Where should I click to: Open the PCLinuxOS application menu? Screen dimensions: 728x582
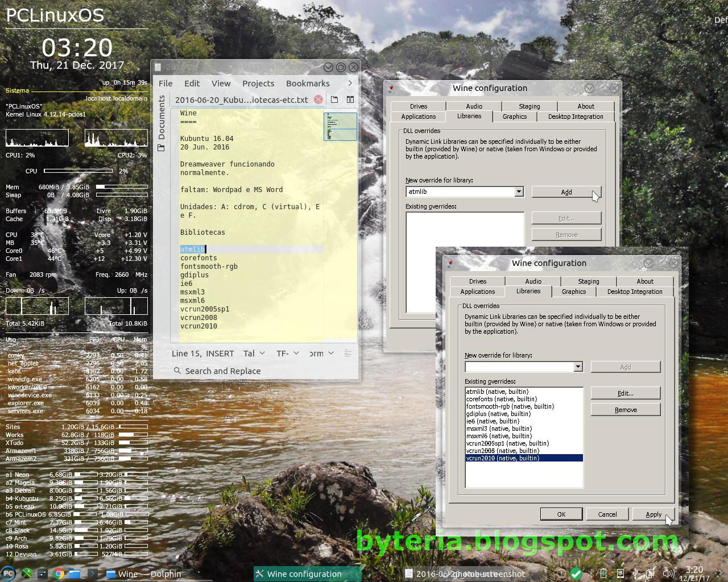[x=9, y=573]
